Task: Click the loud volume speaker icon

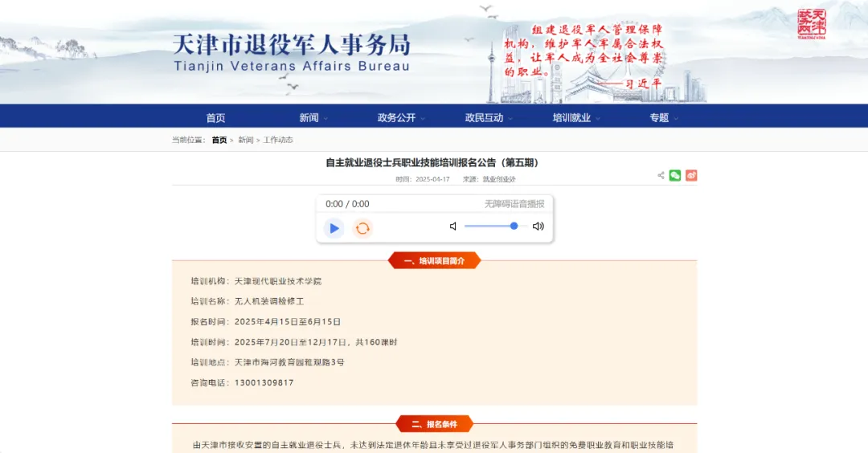Action: click(538, 226)
